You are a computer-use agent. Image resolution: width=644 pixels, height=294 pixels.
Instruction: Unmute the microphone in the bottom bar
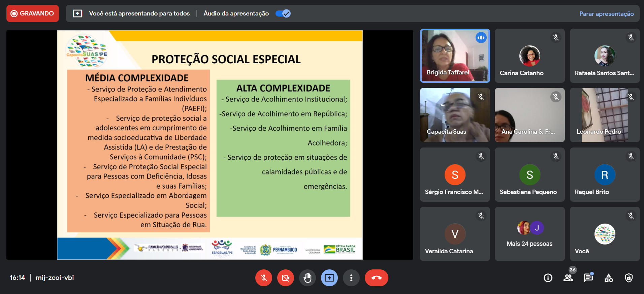coord(263,278)
